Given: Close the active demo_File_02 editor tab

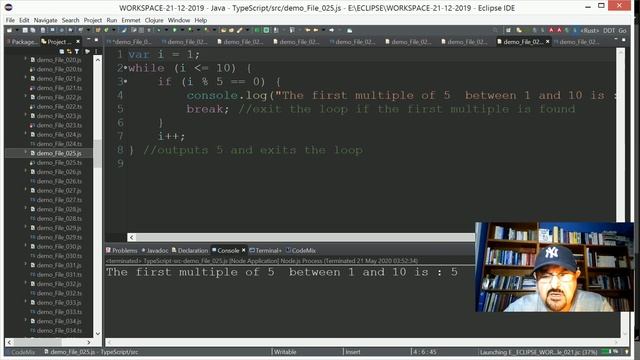Looking at the screenshot, I should [x=547, y=42].
